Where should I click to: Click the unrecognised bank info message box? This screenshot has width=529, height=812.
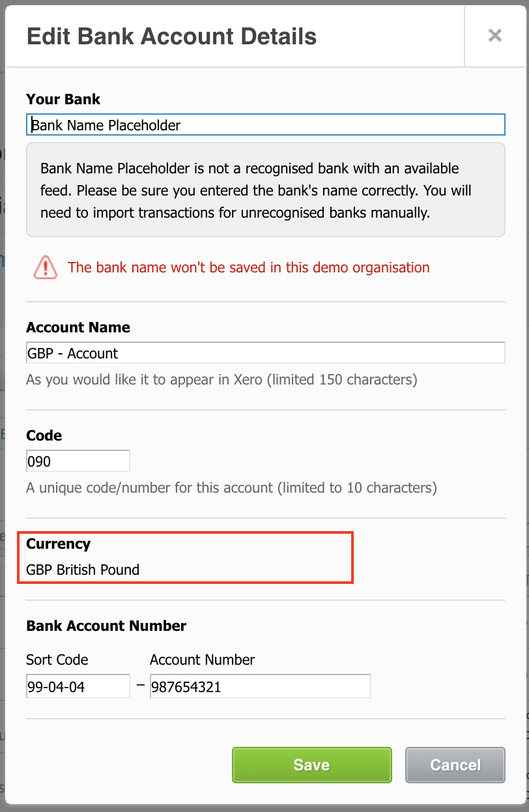[x=266, y=190]
